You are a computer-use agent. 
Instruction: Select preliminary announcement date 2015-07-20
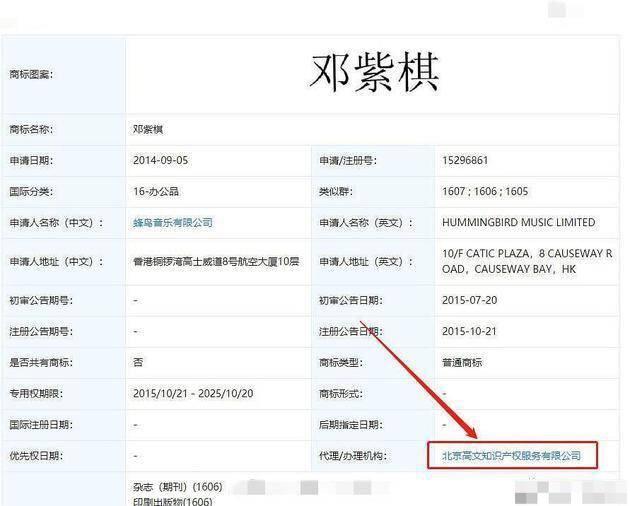click(x=469, y=300)
